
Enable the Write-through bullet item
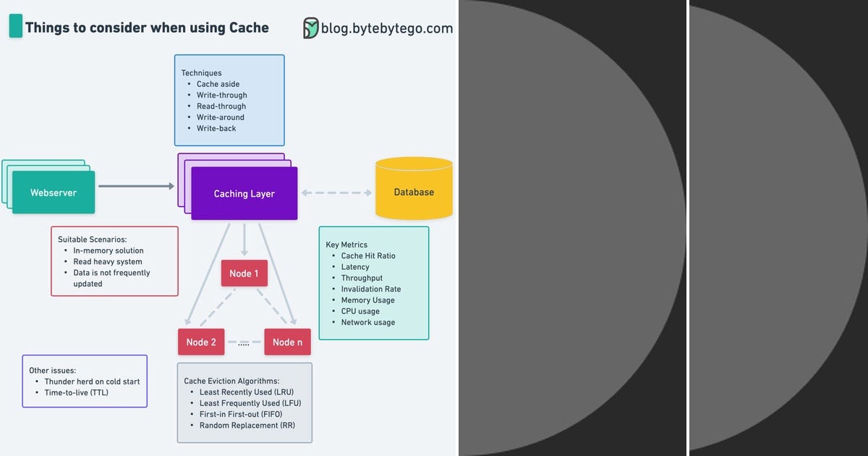[221, 95]
